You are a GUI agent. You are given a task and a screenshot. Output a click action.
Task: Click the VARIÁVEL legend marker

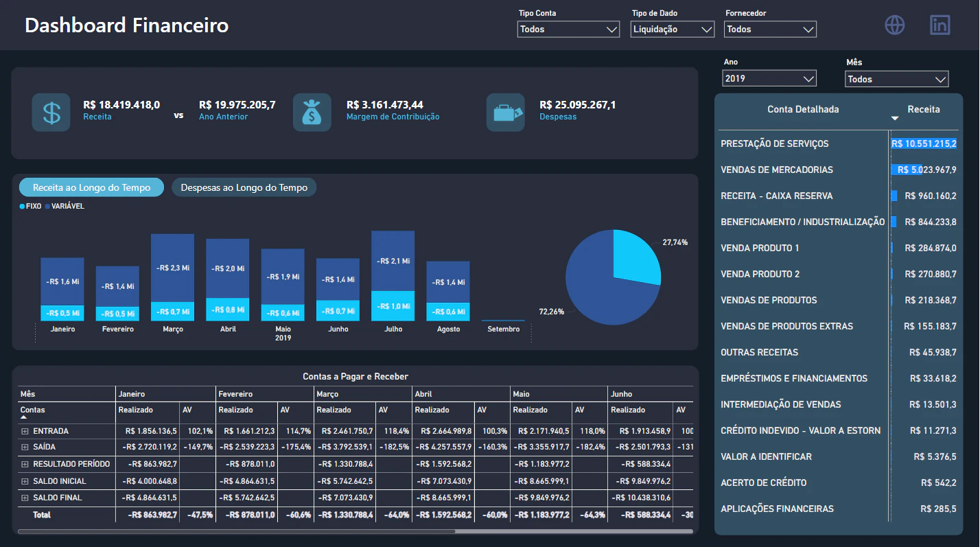[x=47, y=206]
